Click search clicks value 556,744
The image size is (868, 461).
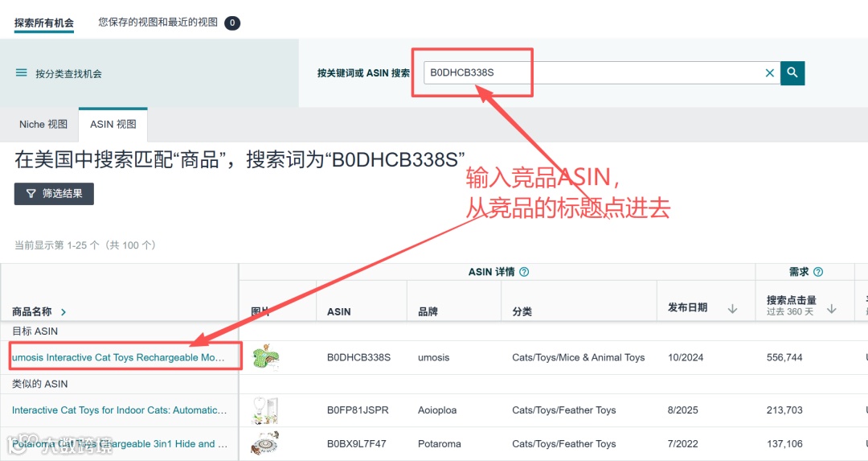click(x=784, y=357)
